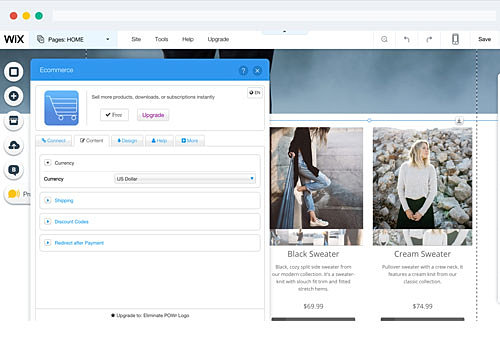The image size is (500, 360).
Task: Click the green window maximize button
Action: point(39,16)
